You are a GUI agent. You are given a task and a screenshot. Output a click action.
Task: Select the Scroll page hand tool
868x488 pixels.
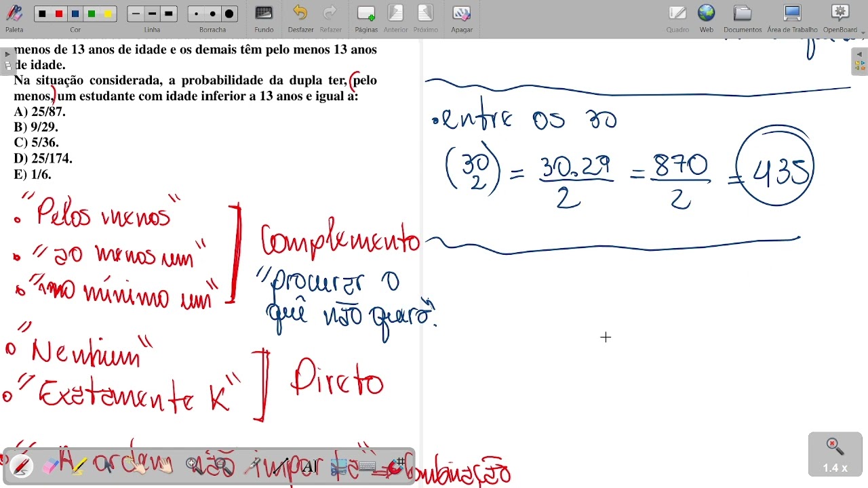coord(165,466)
